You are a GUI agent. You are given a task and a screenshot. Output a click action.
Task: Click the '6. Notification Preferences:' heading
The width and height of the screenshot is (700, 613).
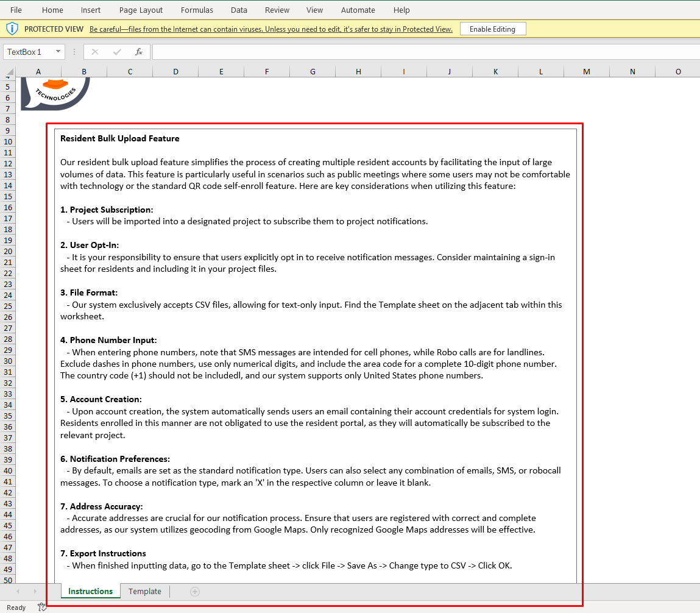[x=115, y=459]
